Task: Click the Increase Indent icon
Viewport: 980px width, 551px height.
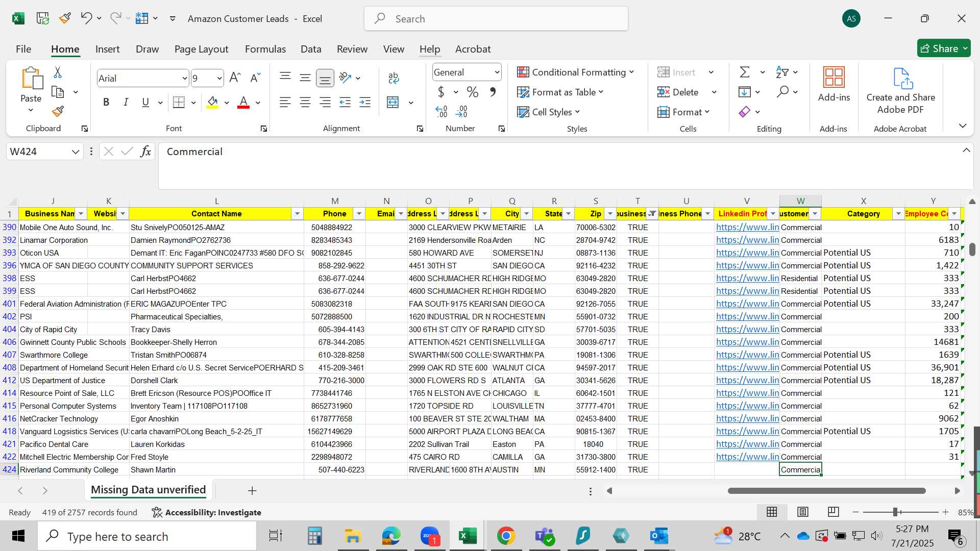Action: [365, 103]
